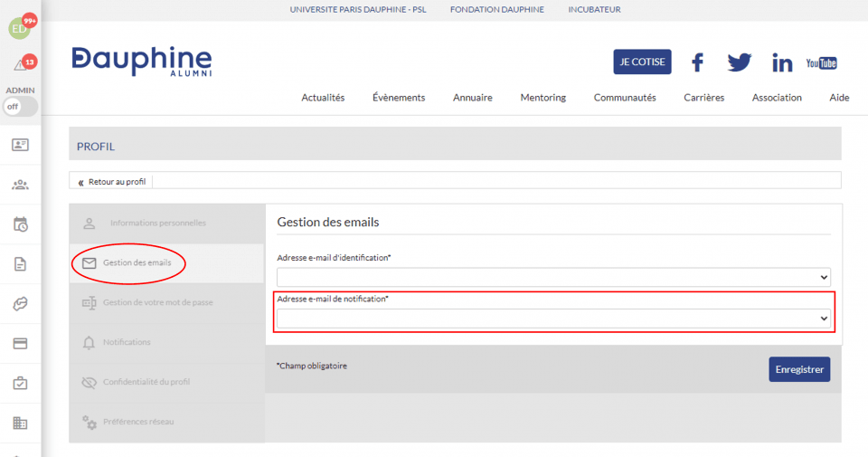Click the Gestion des emails section heading
Screen dimensions: 868x457
click(x=328, y=222)
